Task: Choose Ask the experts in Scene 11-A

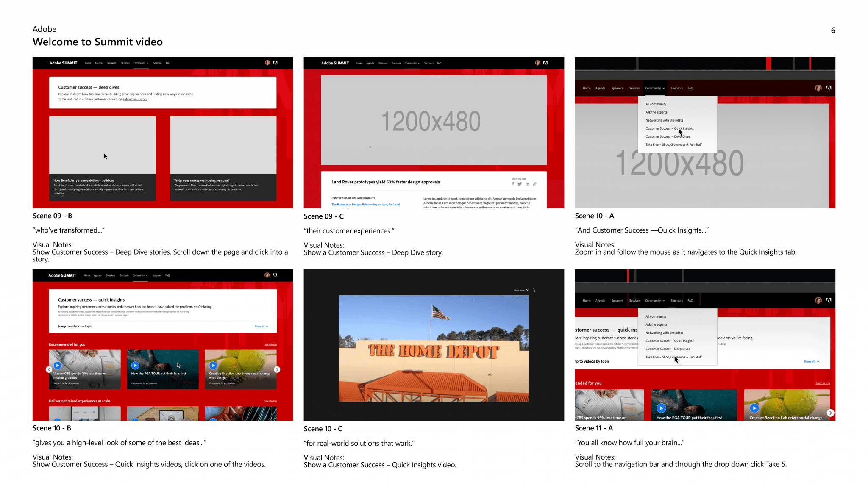Action: click(x=657, y=325)
